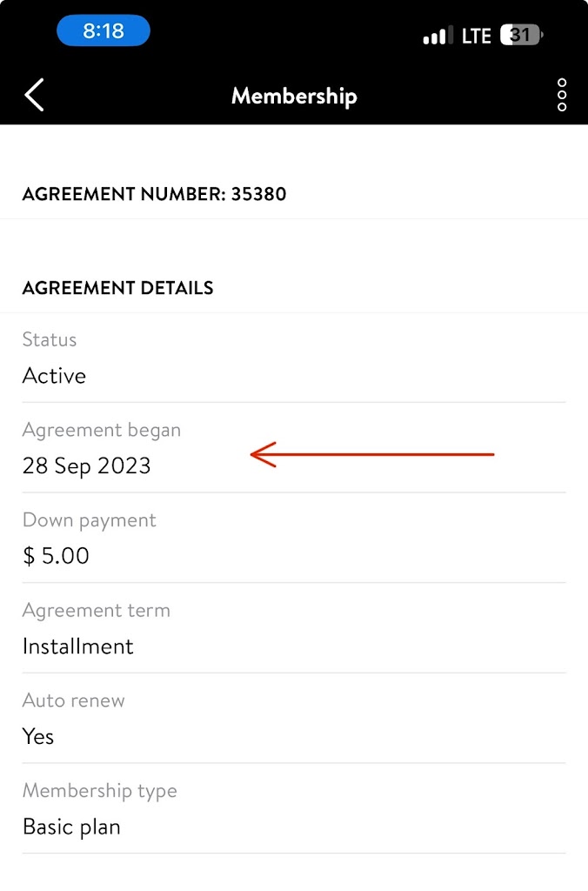This screenshot has width=588, height=891.
Task: Select the $ 5.00 down payment amount
Action: coord(56,556)
